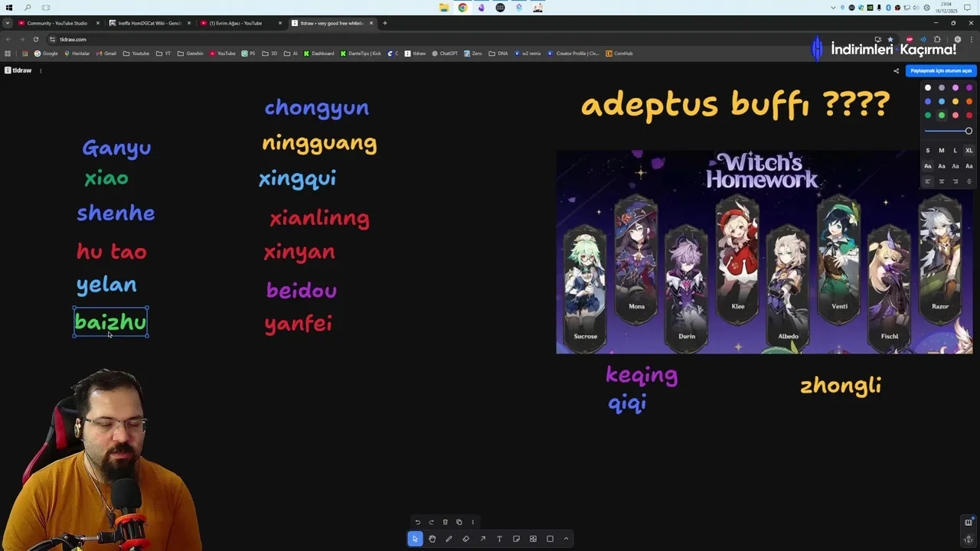This screenshot has height=551, width=980.
Task: Switch to the Hand pan tool
Action: tap(432, 539)
